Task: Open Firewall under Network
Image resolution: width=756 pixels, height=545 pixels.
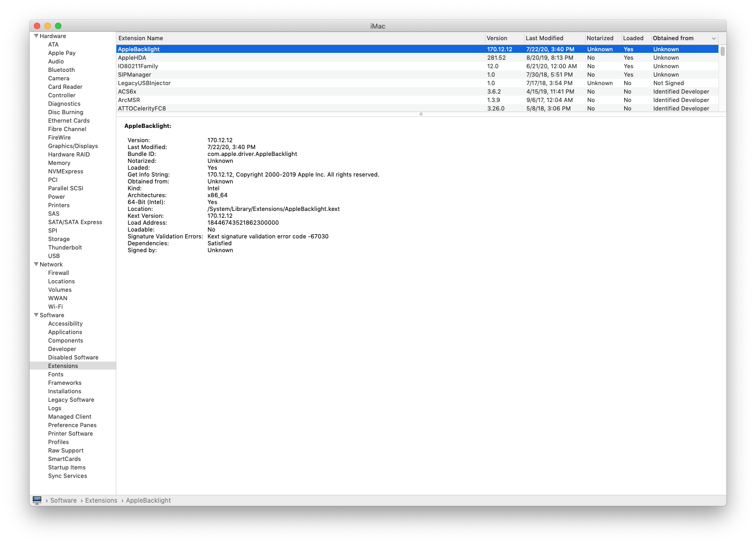Action: (59, 273)
